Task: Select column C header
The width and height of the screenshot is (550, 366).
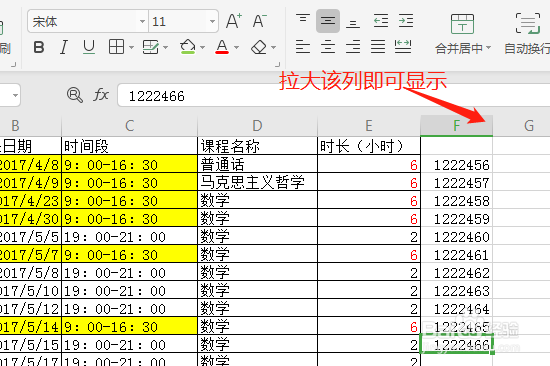Action: tap(129, 126)
